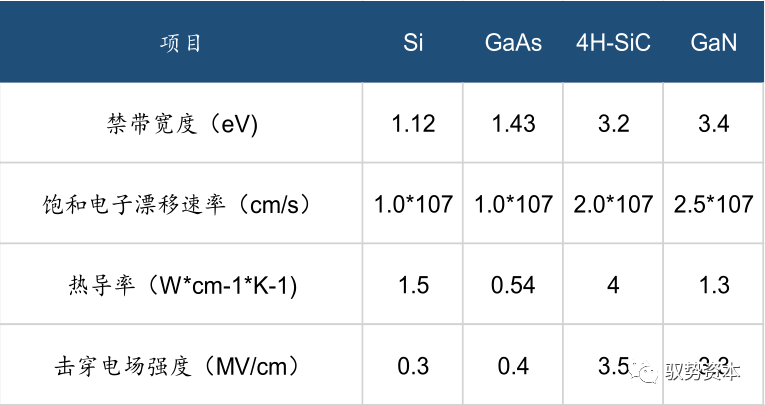This screenshot has width=765, height=405.
Task: Click the 4H-SiC thermal conductivity value 4
Action: (613, 285)
